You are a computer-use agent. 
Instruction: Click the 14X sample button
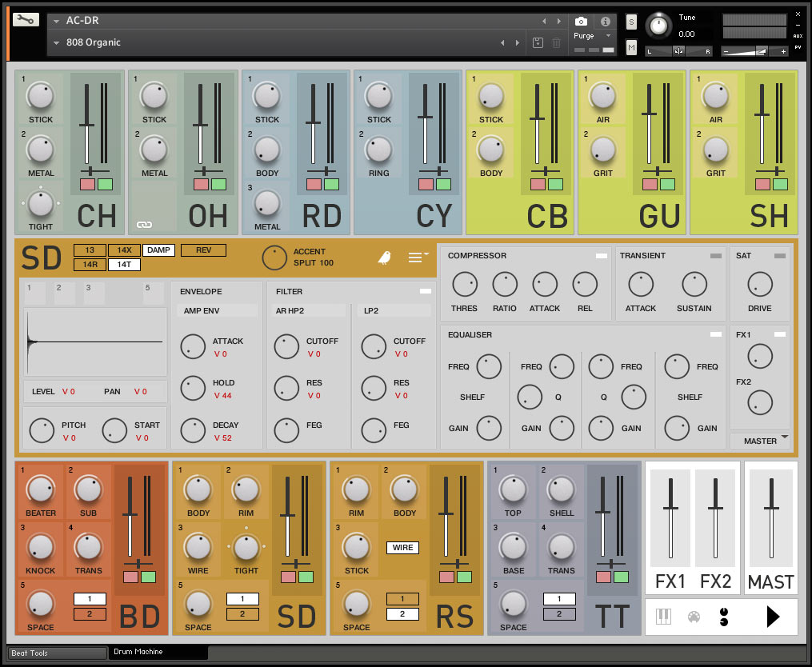(124, 250)
